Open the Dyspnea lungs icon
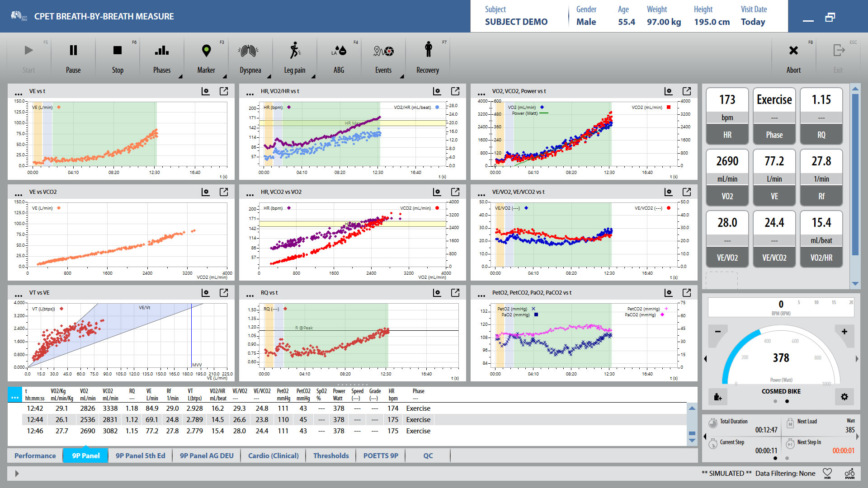868x488 pixels. click(x=248, y=51)
